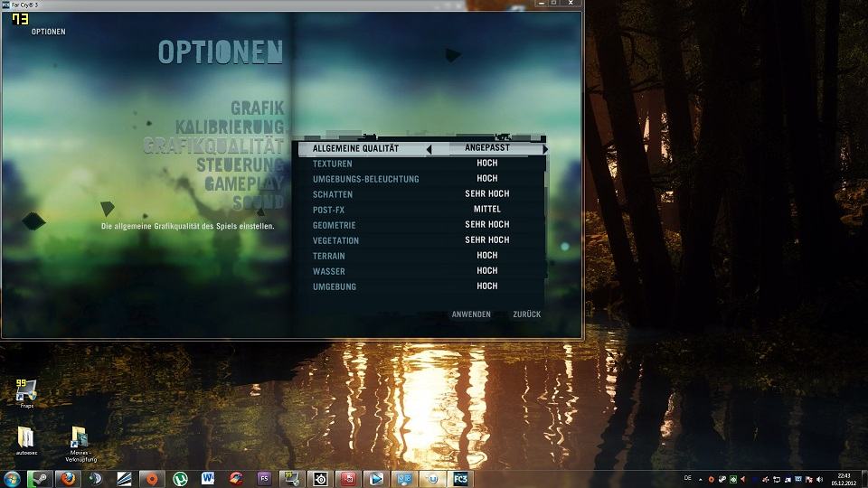The height and width of the screenshot is (488, 868).
Task: Click the volume speaker tray icon
Action: 820,479
